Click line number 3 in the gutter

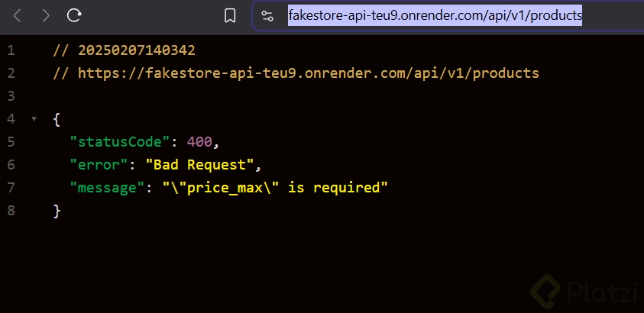(x=10, y=96)
